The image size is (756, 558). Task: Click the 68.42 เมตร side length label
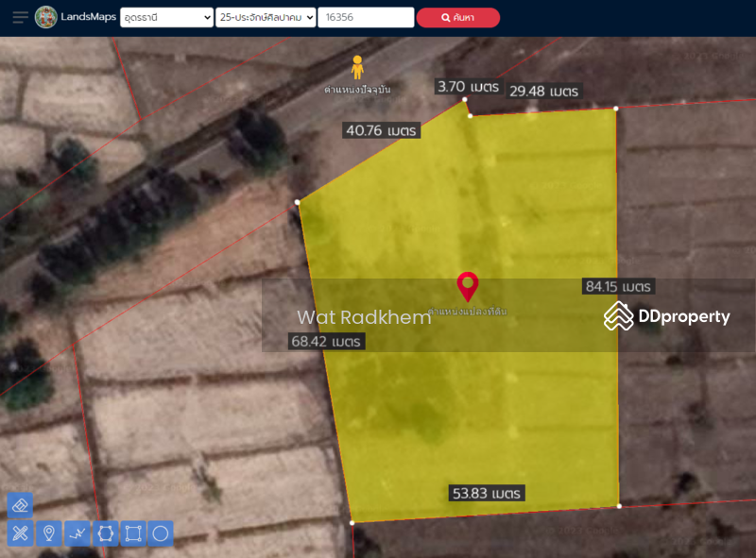[326, 341]
